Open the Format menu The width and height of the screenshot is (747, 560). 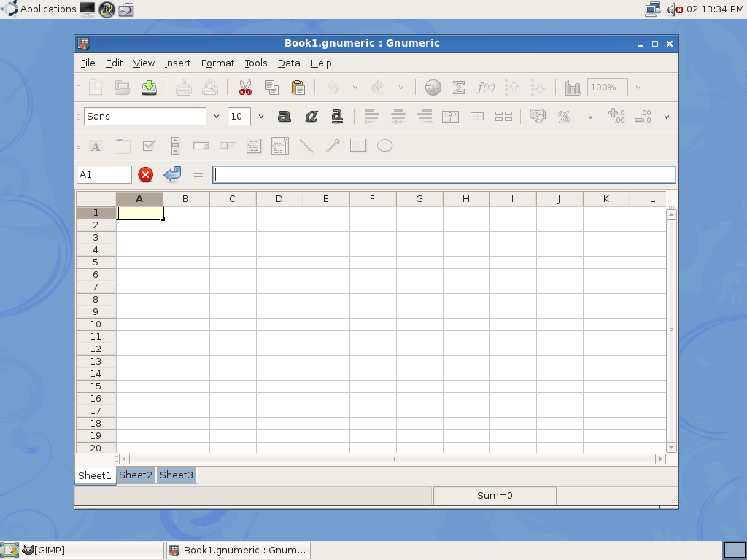[x=217, y=63]
